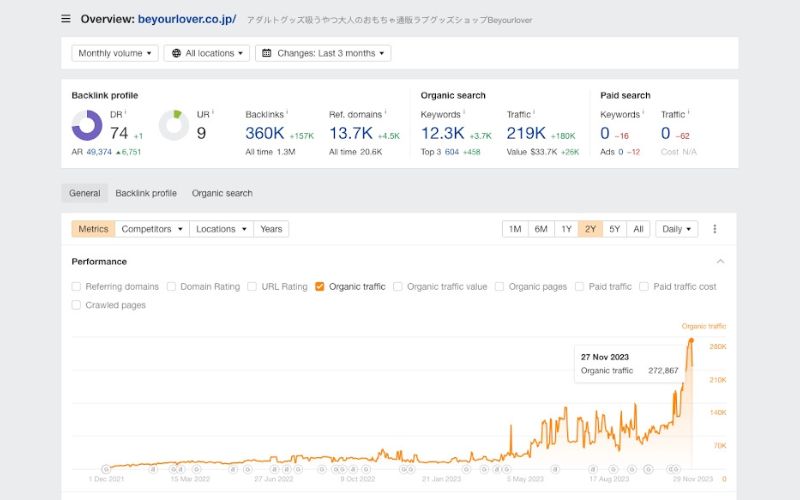Open the All locations dropdown
Image resolution: width=800 pixels, height=500 pixels.
point(207,53)
